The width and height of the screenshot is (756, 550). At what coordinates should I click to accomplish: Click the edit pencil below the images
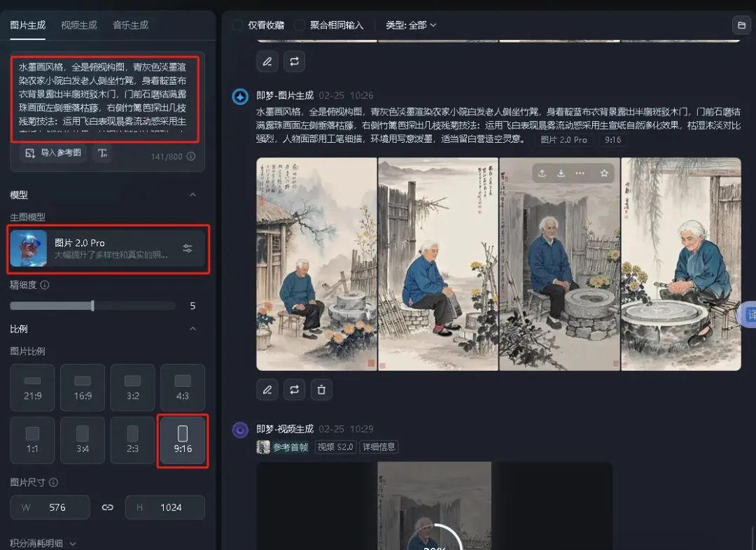(267, 390)
